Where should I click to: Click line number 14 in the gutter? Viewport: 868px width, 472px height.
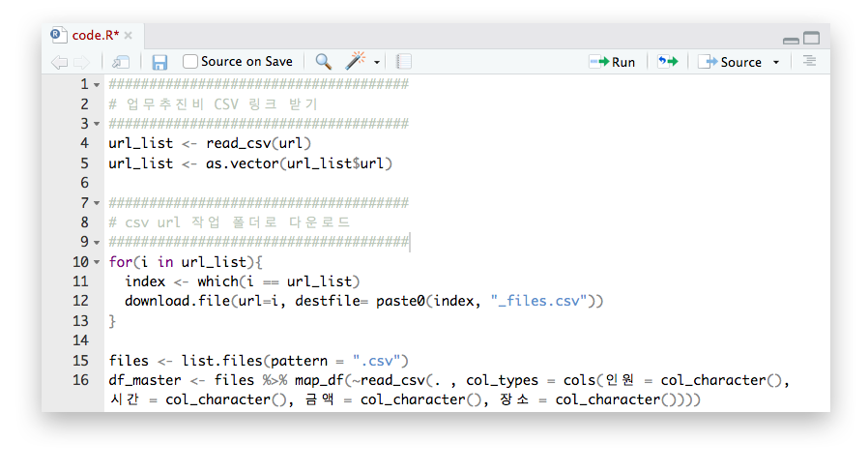81,340
